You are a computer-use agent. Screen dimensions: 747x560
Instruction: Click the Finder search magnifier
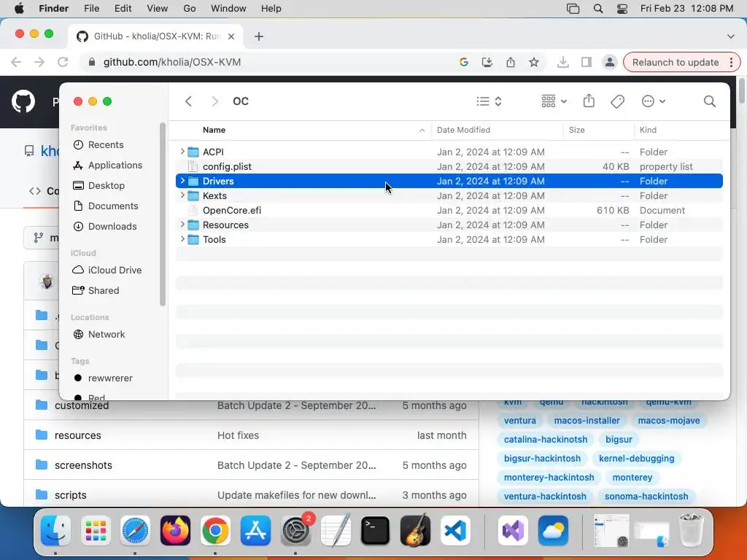pos(710,101)
